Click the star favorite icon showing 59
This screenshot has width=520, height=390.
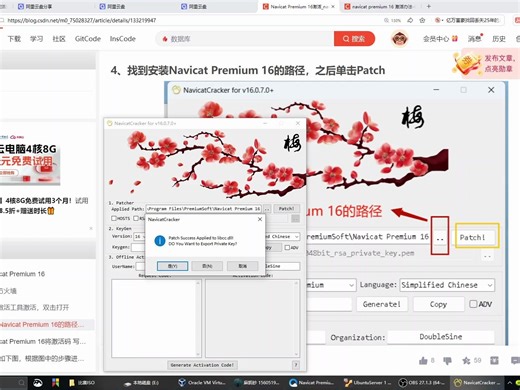[466, 360]
